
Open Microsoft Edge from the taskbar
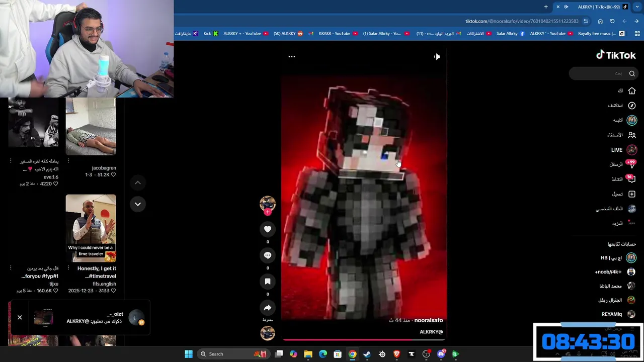click(323, 354)
